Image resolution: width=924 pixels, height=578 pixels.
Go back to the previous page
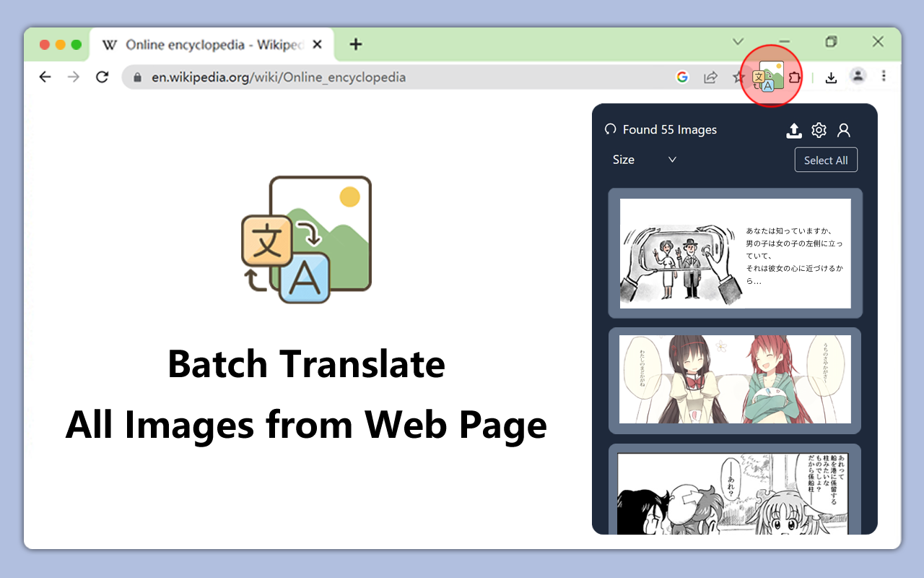(45, 77)
